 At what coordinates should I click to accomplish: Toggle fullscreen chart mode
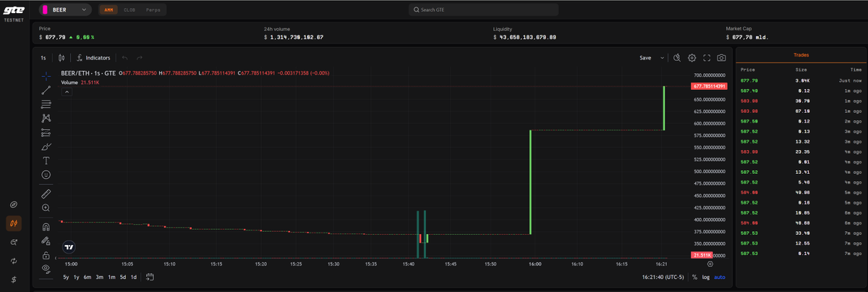coord(707,57)
